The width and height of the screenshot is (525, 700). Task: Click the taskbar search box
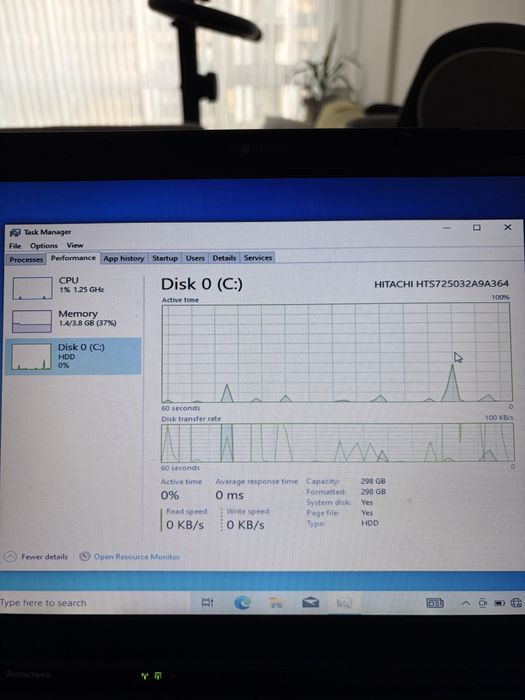click(x=94, y=603)
